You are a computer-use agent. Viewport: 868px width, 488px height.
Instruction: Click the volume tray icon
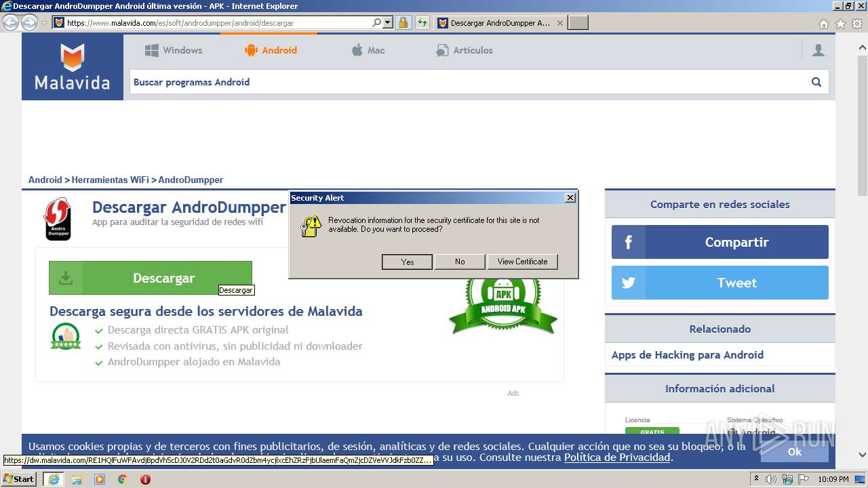coord(771,479)
